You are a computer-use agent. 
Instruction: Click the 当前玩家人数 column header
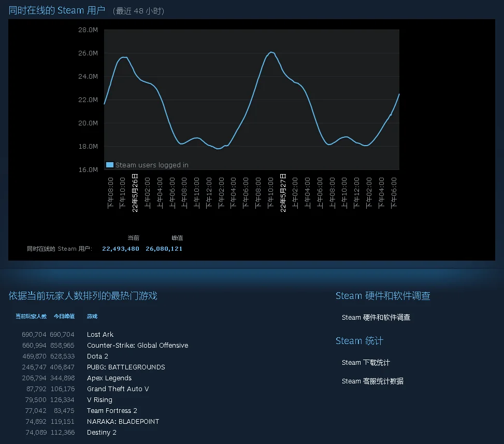(31, 317)
